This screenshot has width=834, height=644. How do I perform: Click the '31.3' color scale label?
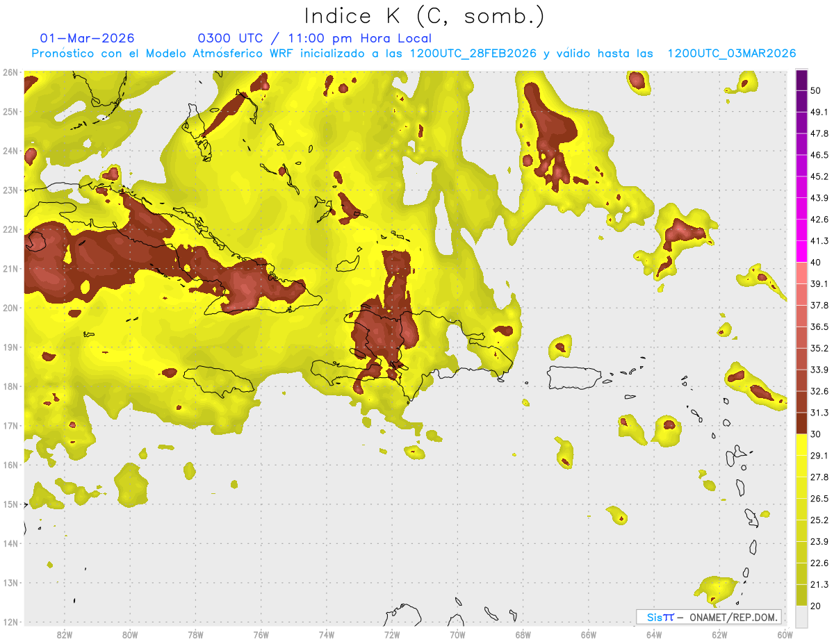coord(819,413)
